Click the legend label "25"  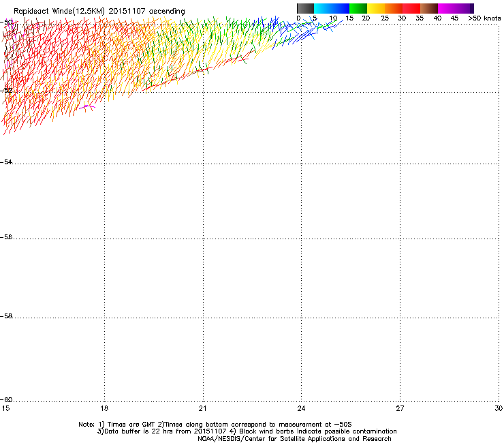(x=385, y=18)
